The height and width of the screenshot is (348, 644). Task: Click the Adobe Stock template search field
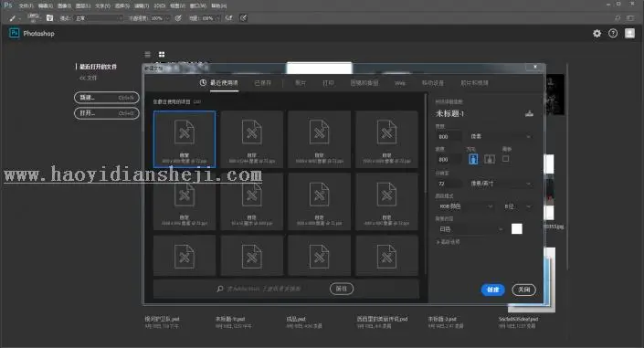(x=271, y=289)
